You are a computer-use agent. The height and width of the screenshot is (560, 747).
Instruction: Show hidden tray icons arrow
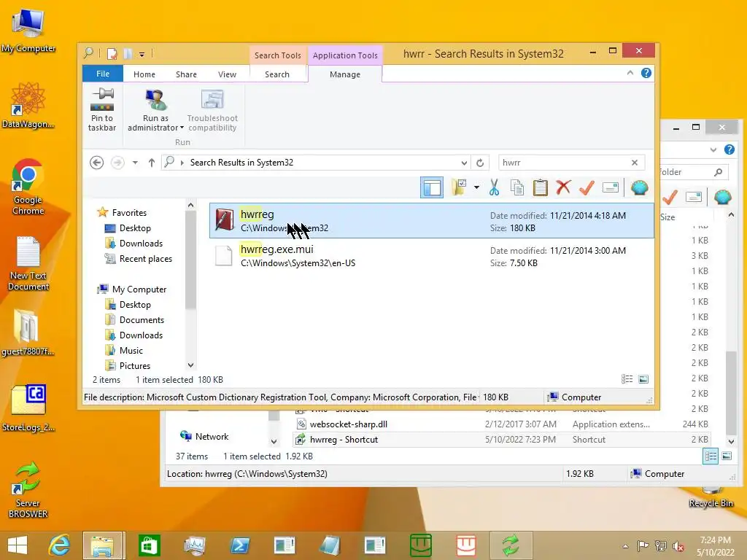[625, 546]
